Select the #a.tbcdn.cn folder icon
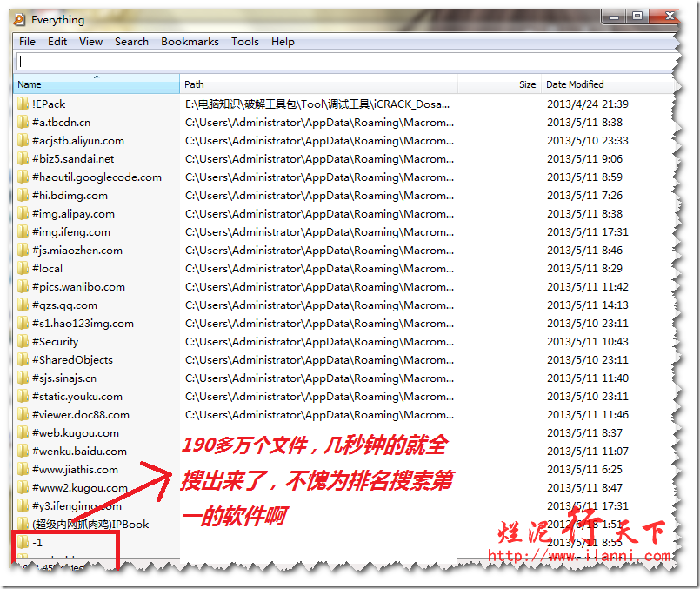The image size is (700, 589). click(23, 123)
